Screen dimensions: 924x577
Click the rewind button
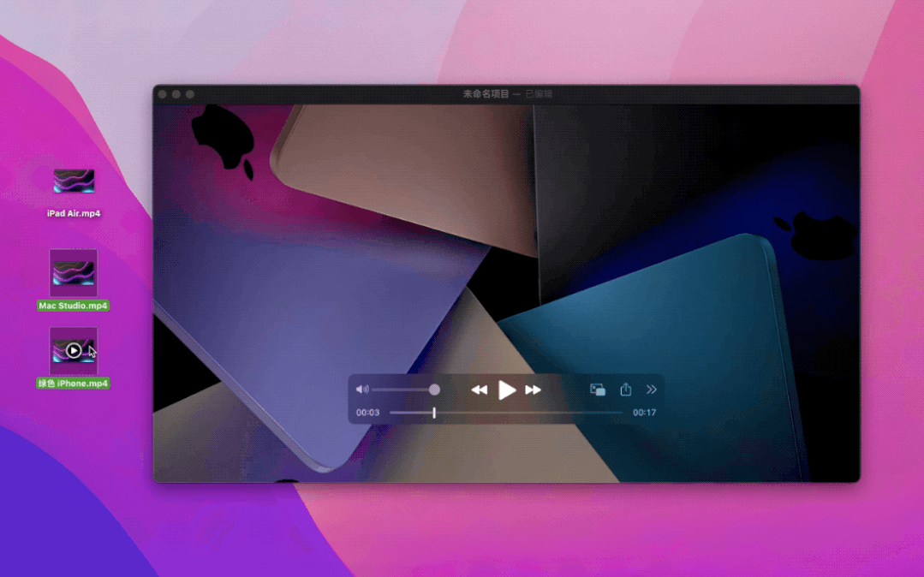pos(479,390)
